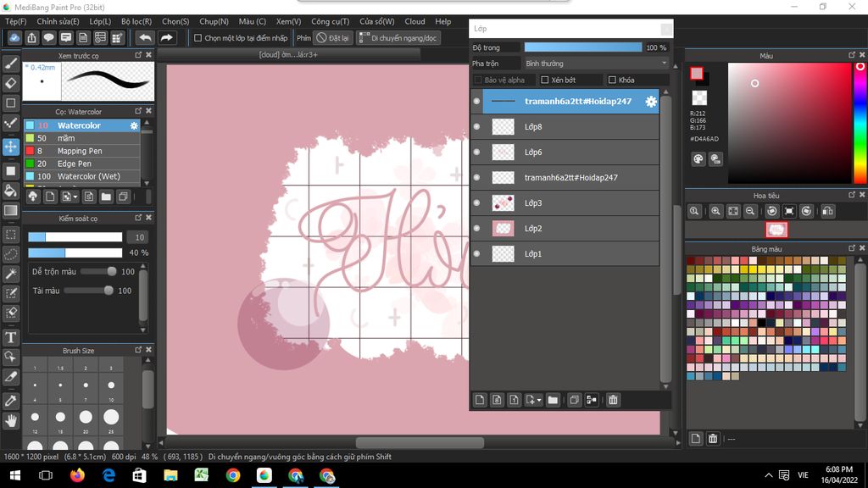868x488 pixels.
Task: Select the Brush tool in left toolbar
Action: click(x=10, y=63)
